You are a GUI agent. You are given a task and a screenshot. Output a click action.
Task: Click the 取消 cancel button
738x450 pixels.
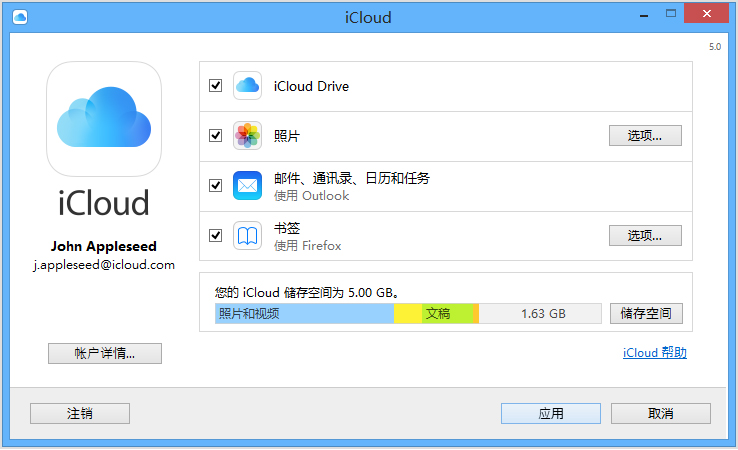(660, 413)
